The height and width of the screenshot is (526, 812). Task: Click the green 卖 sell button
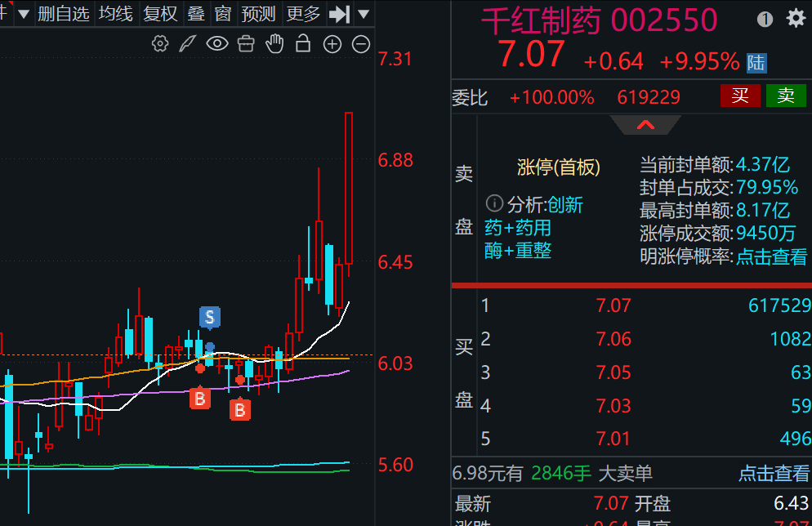point(786,96)
